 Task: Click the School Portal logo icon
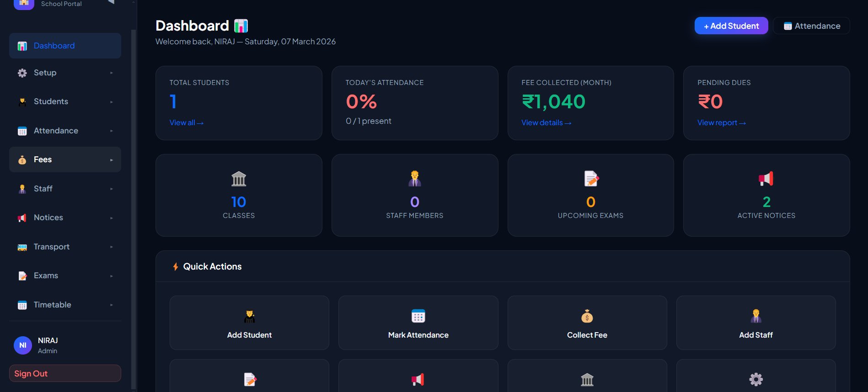tap(24, 4)
